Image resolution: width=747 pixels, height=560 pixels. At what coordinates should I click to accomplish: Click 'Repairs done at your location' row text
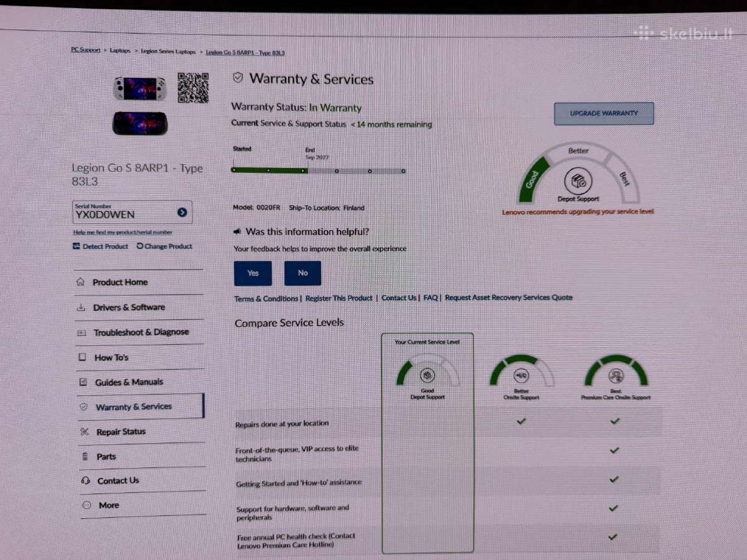[x=282, y=424]
